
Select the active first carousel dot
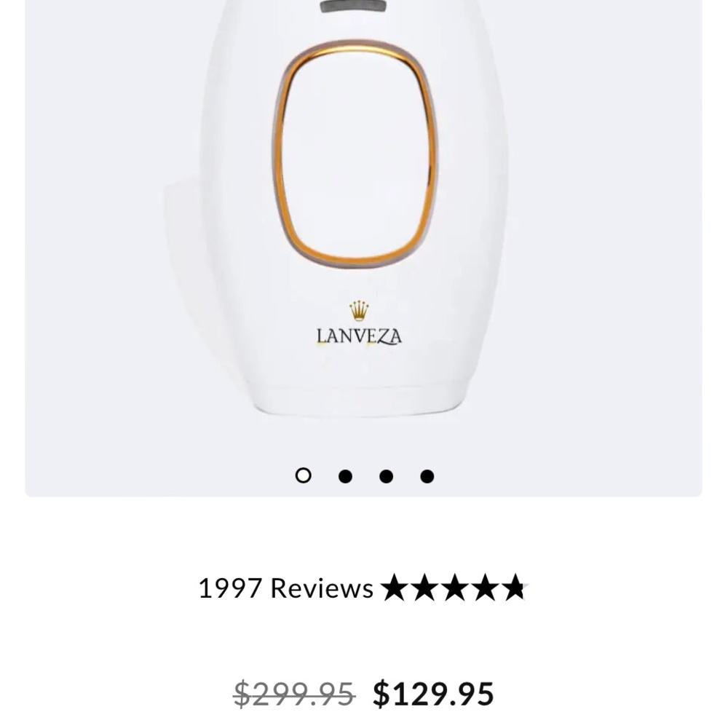click(301, 475)
